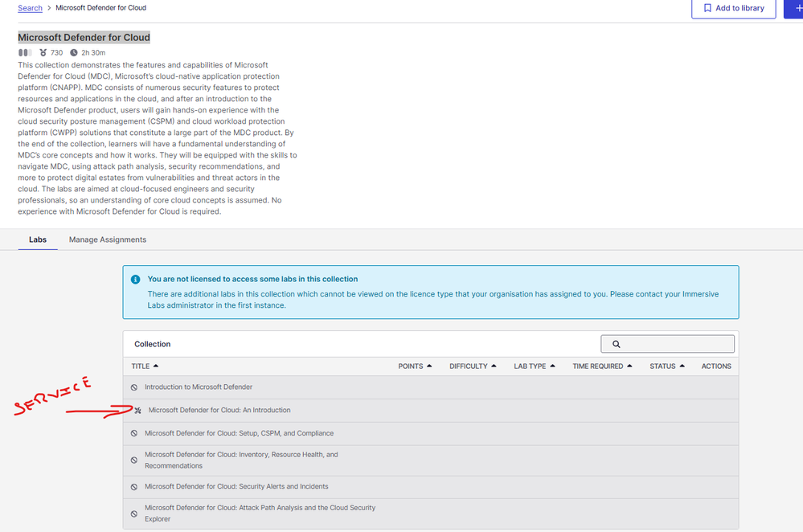Switch to the Manage Assignments tab
803x532 pixels.
(x=108, y=239)
